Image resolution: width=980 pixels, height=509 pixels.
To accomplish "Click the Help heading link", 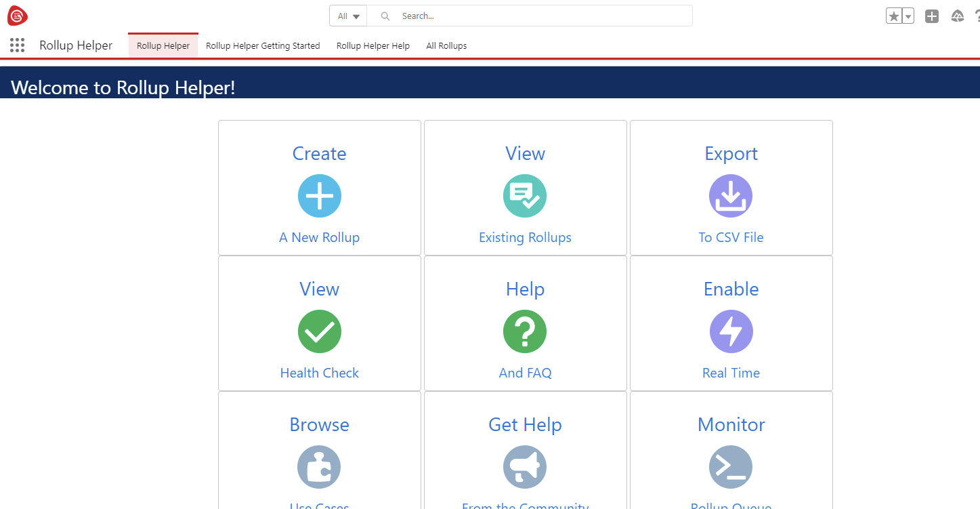I will point(526,289).
